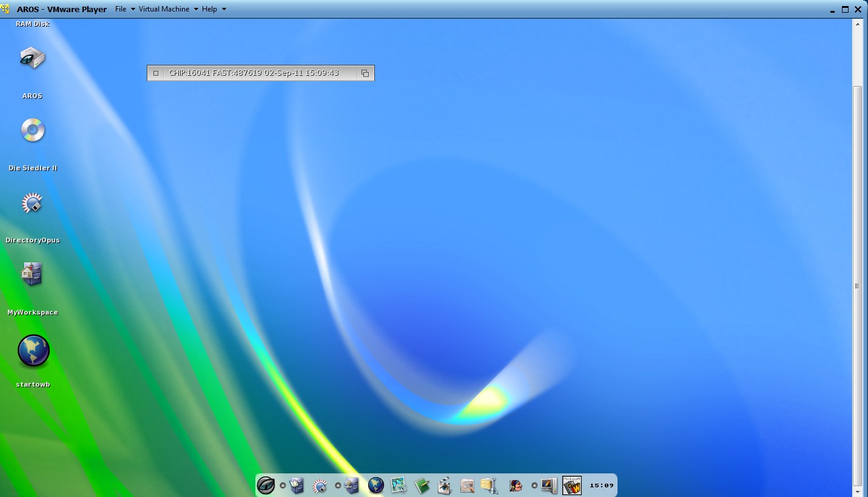Expand the Virtual Machine dropdown menu
Viewport: 868px width, 497px height.
(x=168, y=9)
